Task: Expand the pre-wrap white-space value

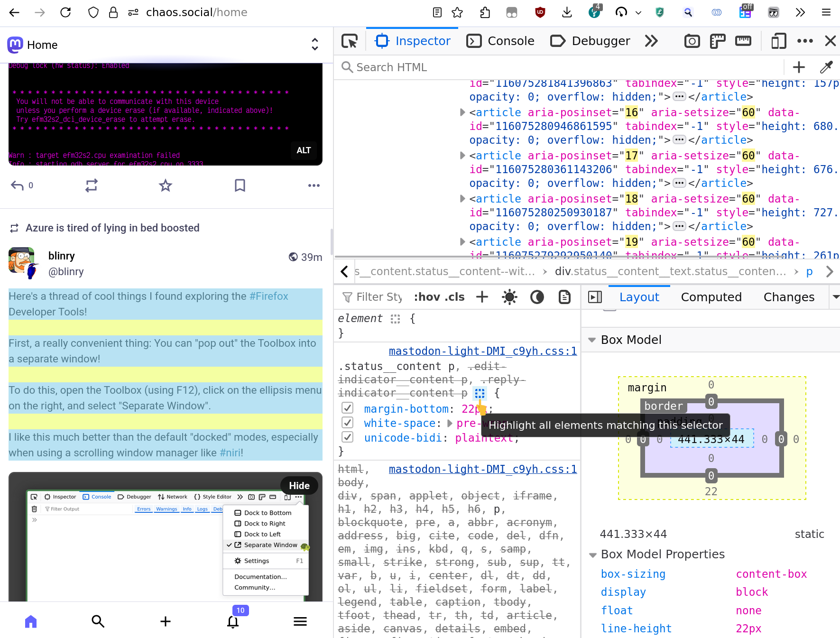Action: click(x=450, y=424)
